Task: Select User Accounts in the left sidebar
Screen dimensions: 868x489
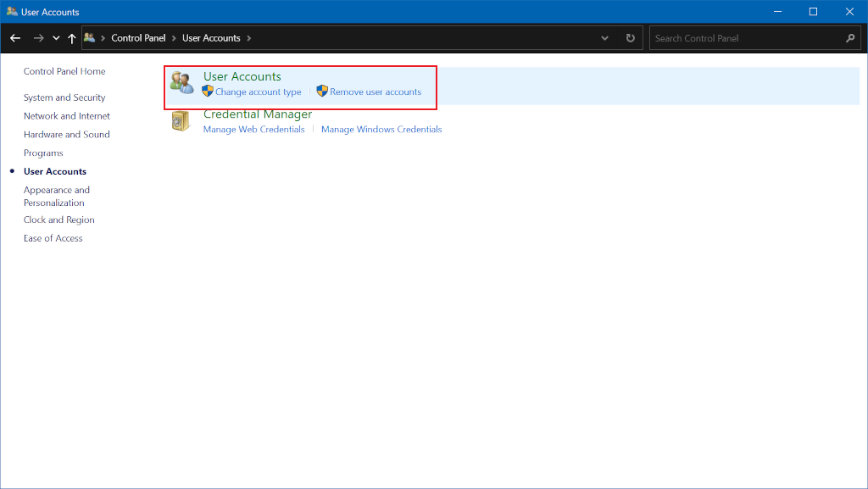Action: 55,171
